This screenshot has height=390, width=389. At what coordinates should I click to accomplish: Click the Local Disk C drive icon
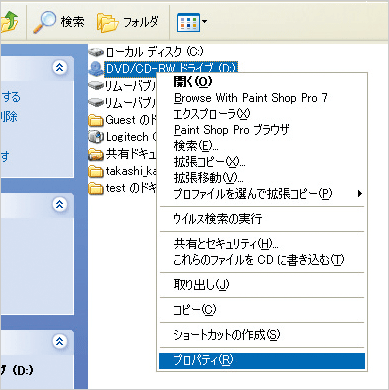[x=96, y=52]
